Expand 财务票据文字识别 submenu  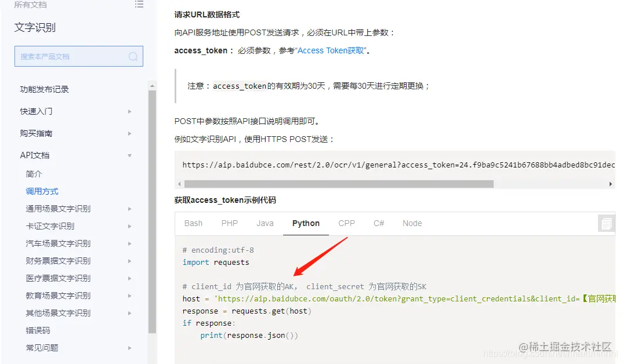point(129,261)
